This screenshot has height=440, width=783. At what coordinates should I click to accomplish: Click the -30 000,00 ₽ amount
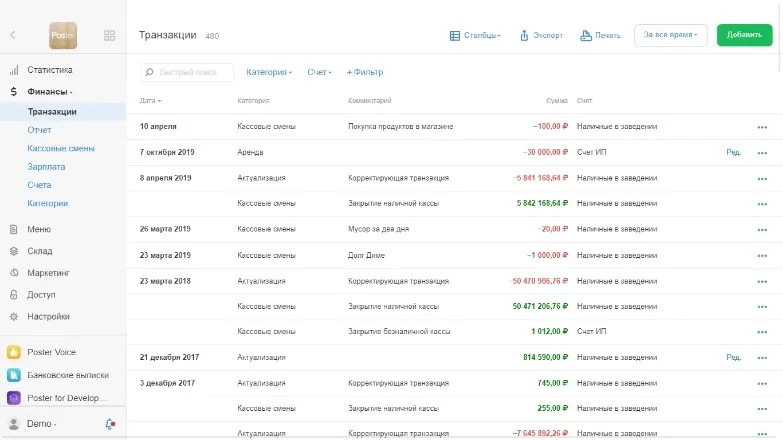tap(545, 152)
